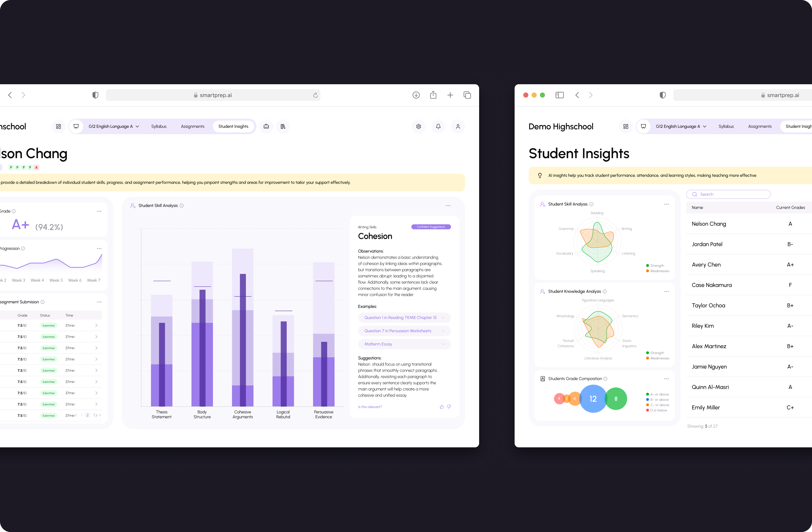Open the G12 English Language A dropdown in the left window

(114, 126)
